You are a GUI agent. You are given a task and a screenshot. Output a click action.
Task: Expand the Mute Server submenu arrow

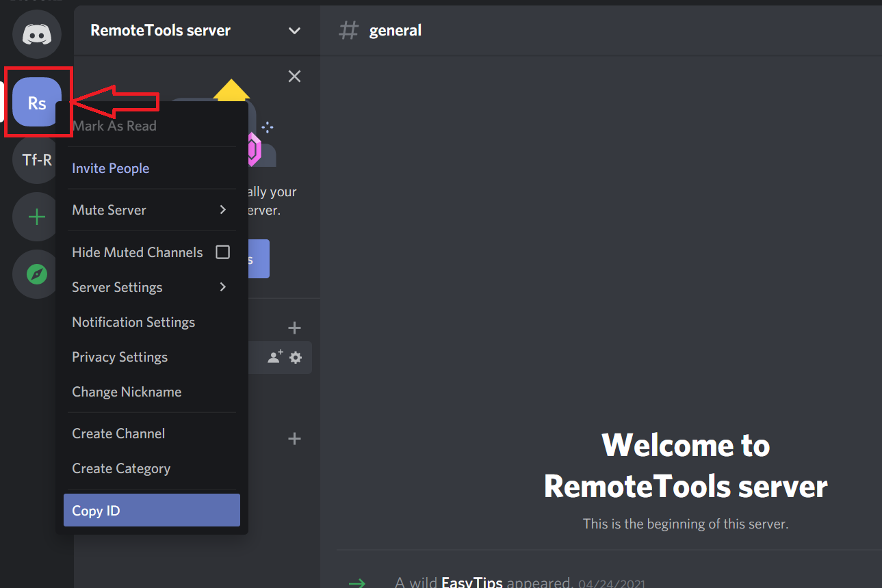point(222,210)
